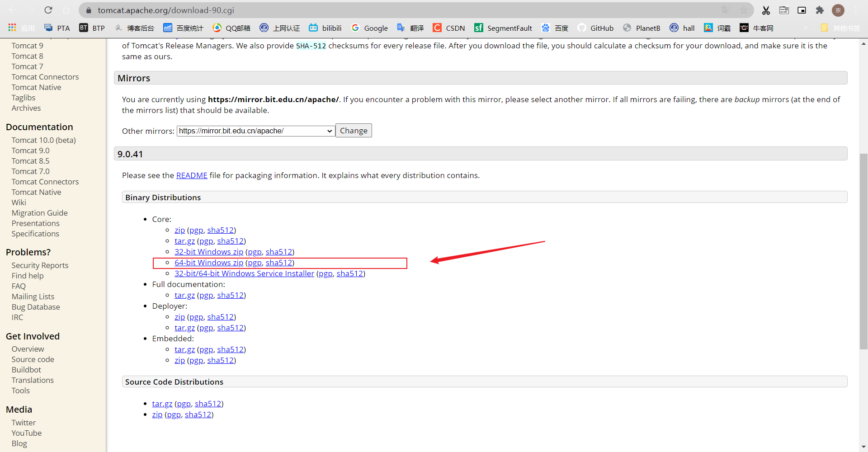This screenshot has height=452, width=868.
Task: Open the picture-in-picture extension
Action: pos(802,10)
